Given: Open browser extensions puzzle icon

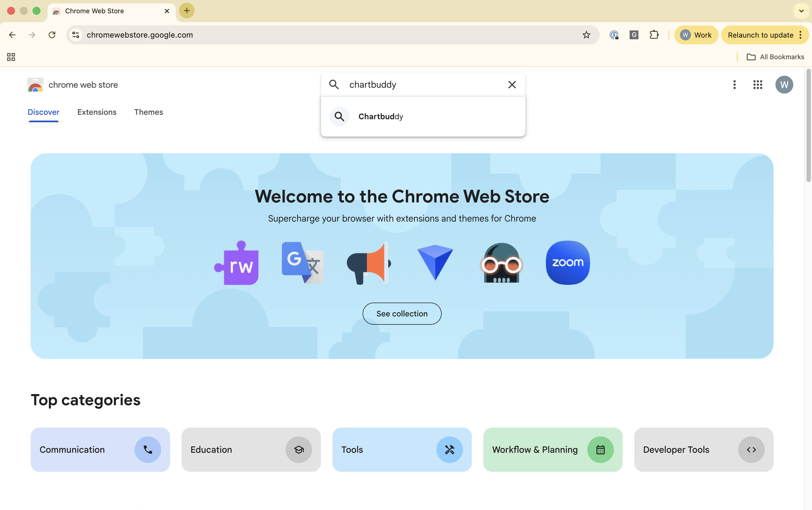Looking at the screenshot, I should tap(654, 34).
